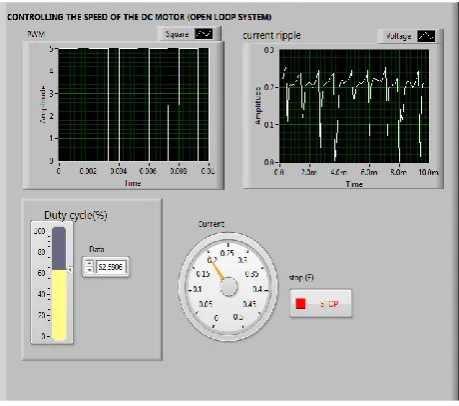
Task: Click the Voltage legend label
Action: (x=398, y=36)
